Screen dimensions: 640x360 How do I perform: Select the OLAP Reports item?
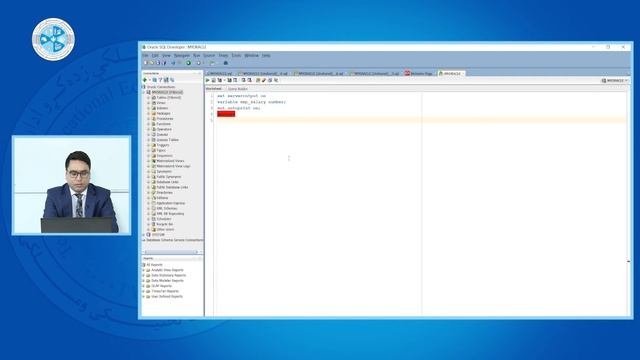(x=161, y=286)
